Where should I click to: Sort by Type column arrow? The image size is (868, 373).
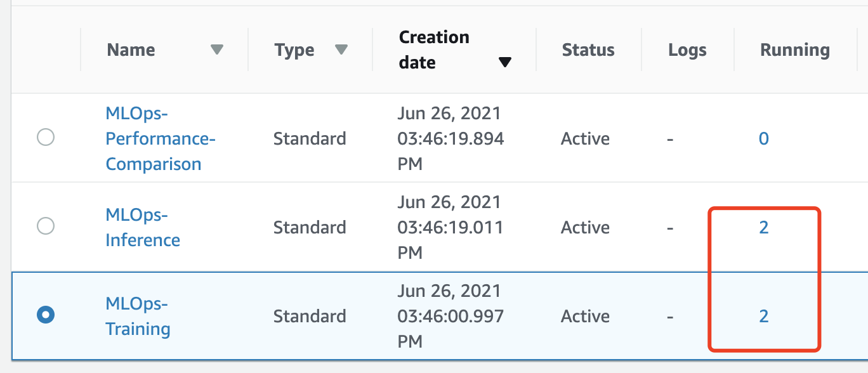[341, 49]
